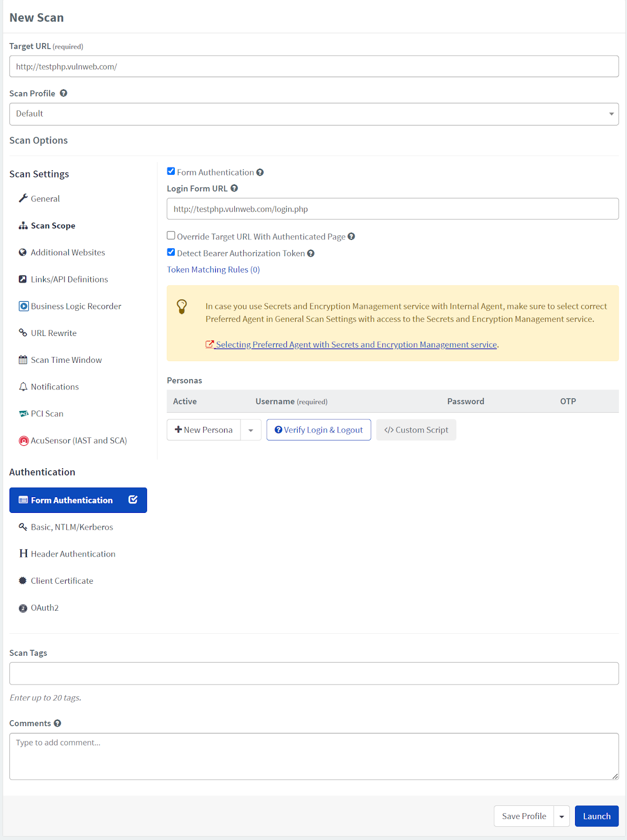
Task: Click the Comments help icon
Action: pos(57,723)
